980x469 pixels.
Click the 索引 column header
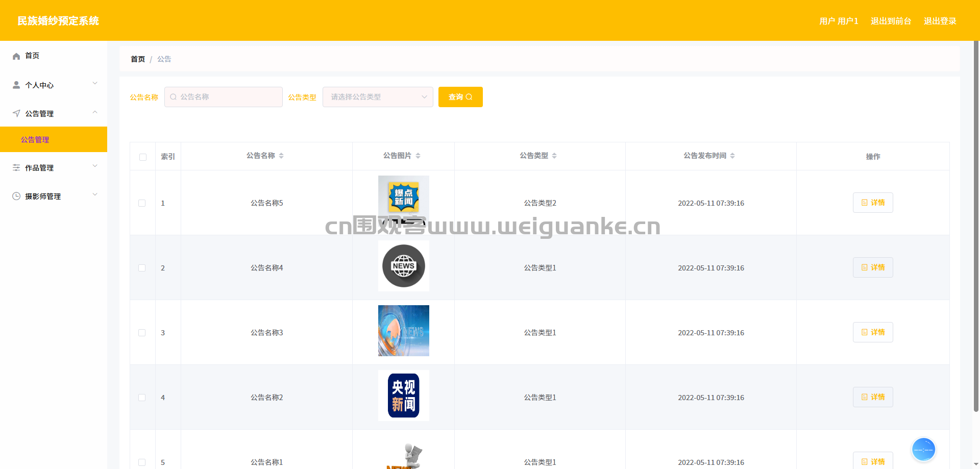coord(168,157)
